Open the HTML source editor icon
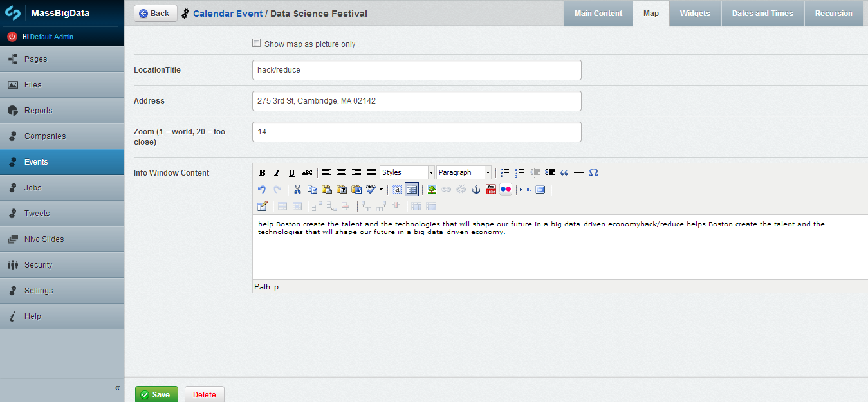 [525, 190]
